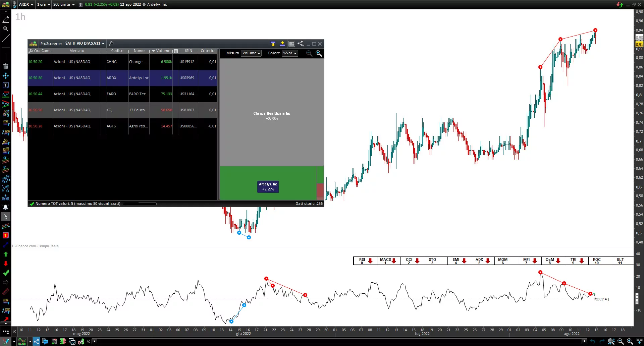Click the double chevron collapse in bottom toolbar
644x346 pixels.
point(88,341)
